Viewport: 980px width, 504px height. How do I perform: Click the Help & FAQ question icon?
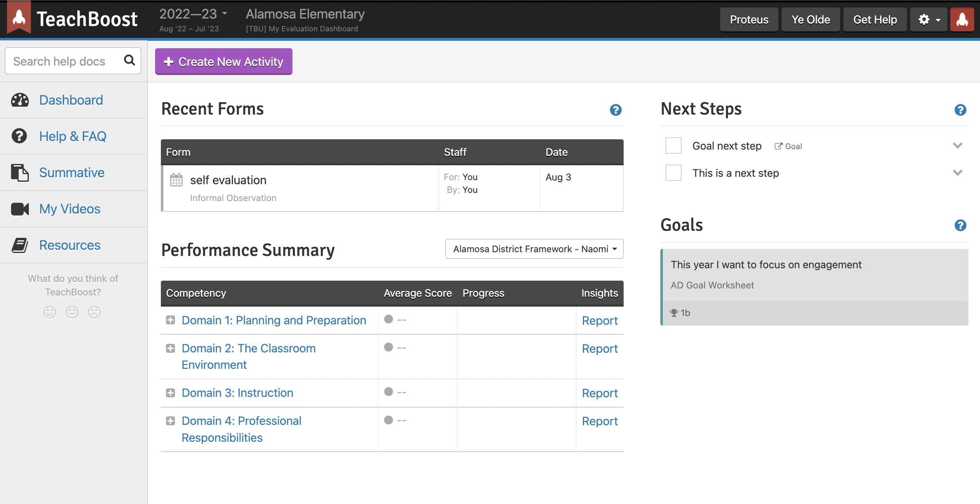tap(19, 136)
